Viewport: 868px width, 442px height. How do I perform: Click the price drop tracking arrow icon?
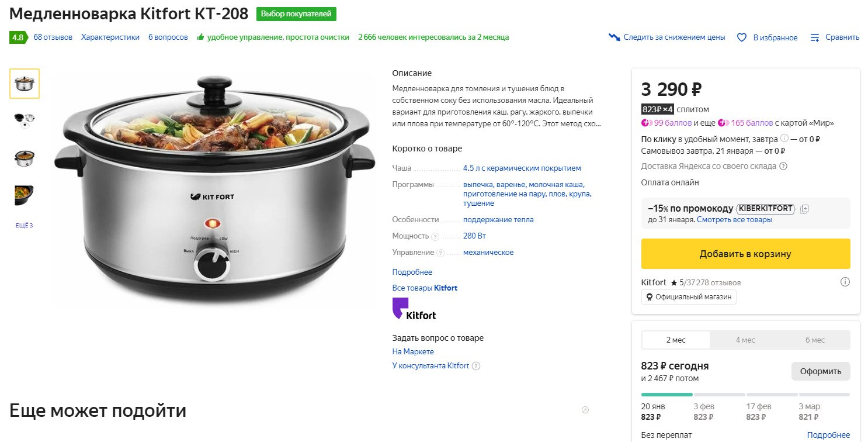[614, 37]
